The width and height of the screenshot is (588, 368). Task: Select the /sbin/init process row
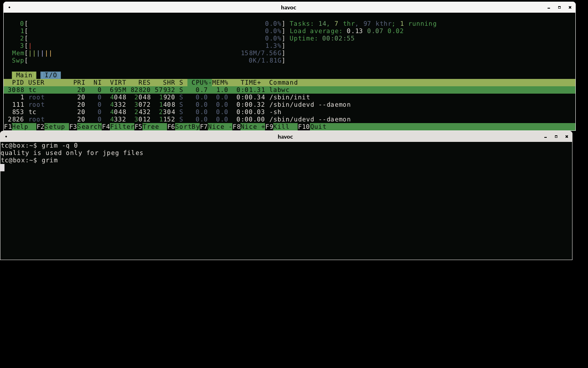coord(290,97)
